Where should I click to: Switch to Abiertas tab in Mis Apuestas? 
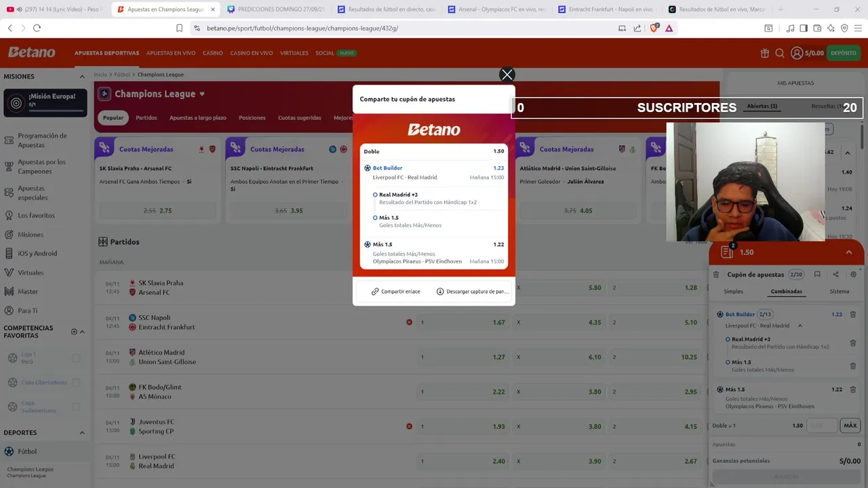coord(762,106)
